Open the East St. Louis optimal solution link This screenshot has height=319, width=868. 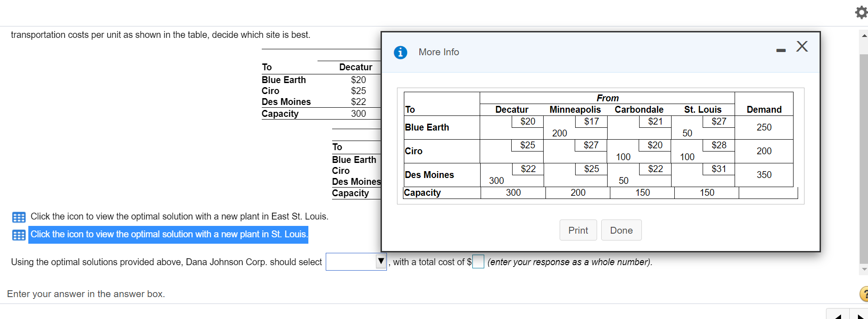pyautogui.click(x=179, y=216)
